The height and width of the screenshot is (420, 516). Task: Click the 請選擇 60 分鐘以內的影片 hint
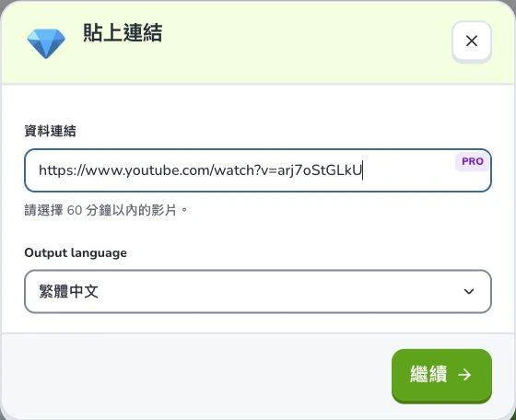point(106,210)
